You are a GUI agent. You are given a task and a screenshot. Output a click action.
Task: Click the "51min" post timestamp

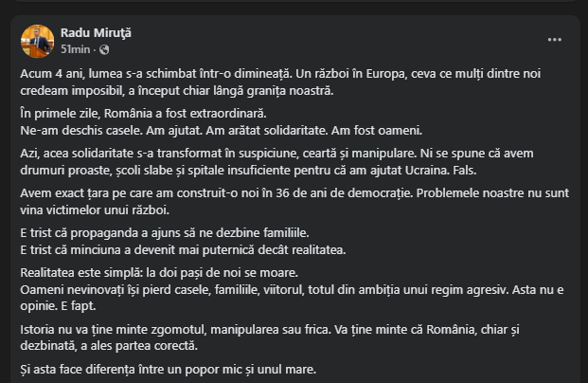pos(75,48)
